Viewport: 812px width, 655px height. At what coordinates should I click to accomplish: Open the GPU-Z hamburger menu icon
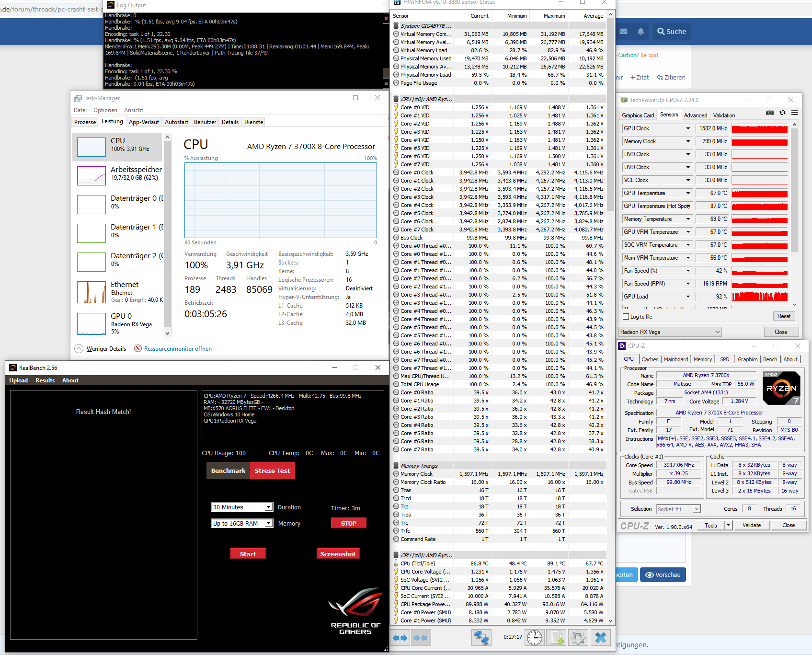pos(794,113)
